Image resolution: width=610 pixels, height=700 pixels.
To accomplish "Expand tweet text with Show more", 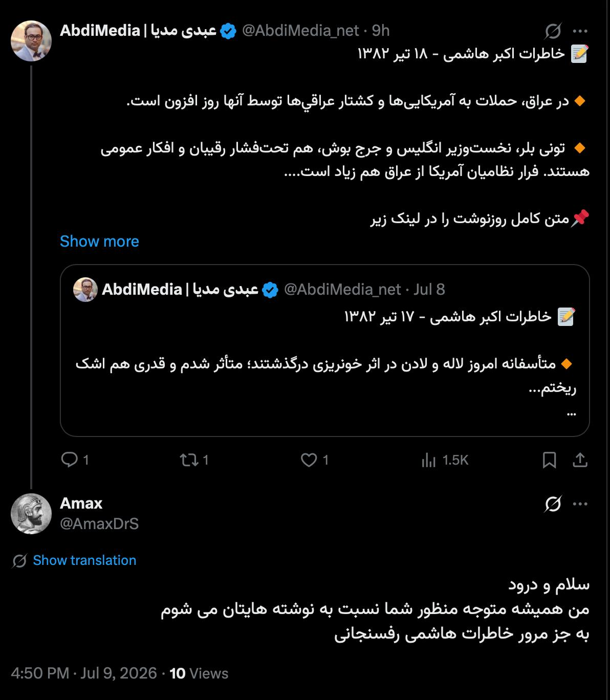I will click(99, 241).
